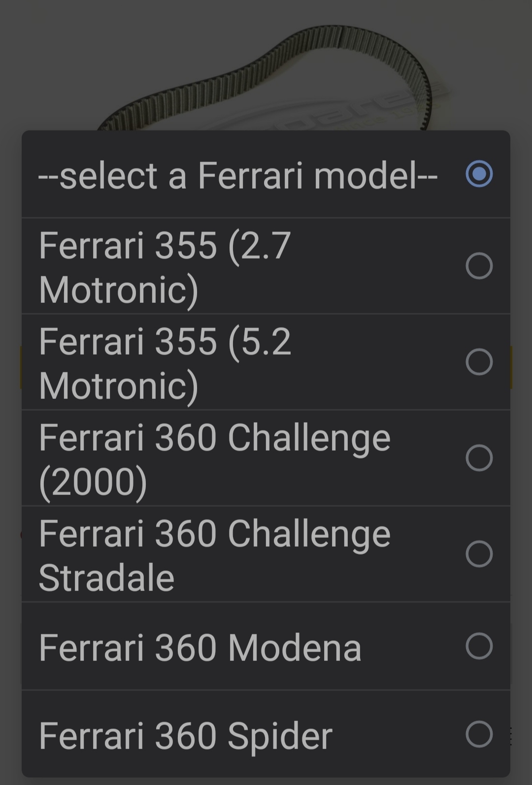
Task: Choose the Ferrari 355 (2.7 Motronic) label
Action: (165, 267)
